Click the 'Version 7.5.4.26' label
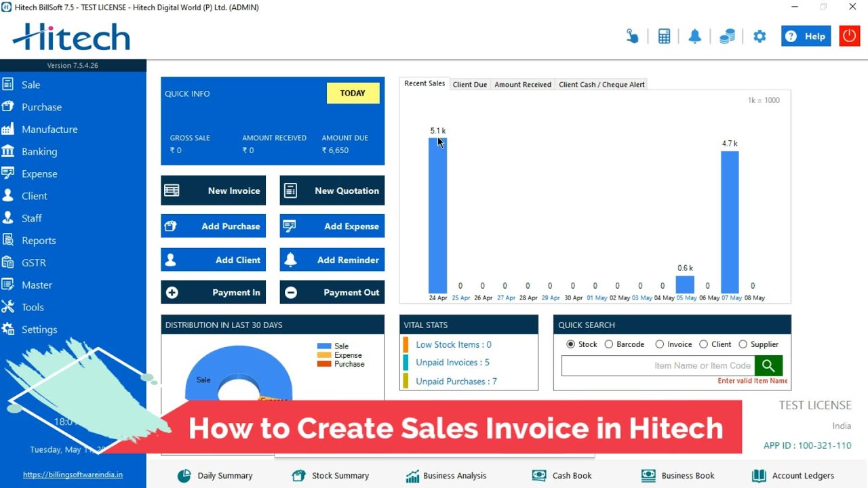The image size is (868, 488). pos(73,66)
